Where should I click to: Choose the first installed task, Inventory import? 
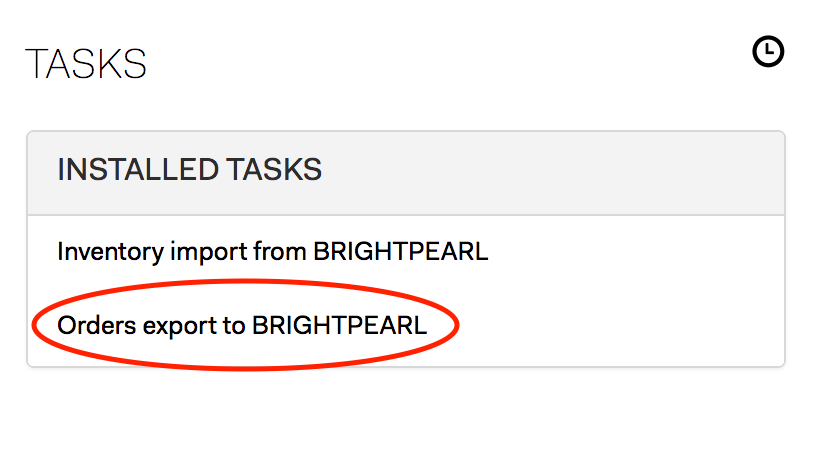pyautogui.click(x=273, y=252)
